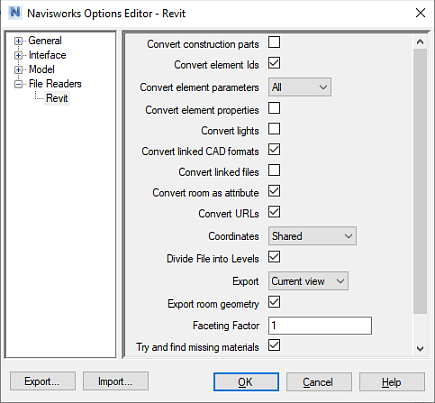Click the Import... button
Screen dimensions: 435x403
[x=116, y=381]
